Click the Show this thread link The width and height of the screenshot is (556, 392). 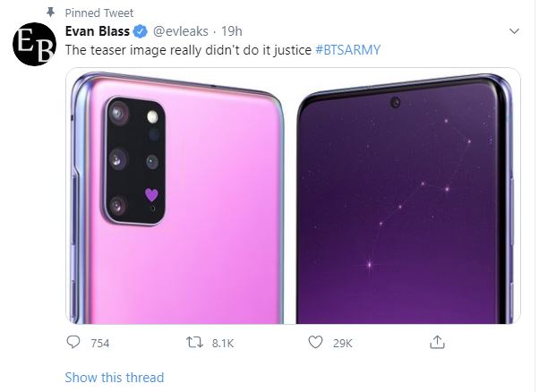(114, 377)
